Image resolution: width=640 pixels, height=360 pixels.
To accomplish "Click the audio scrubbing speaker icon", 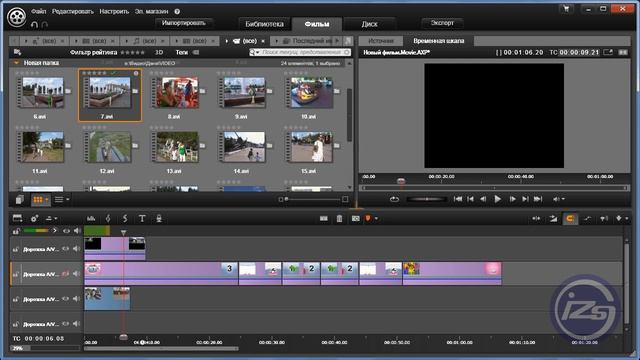I will pyautogui.click(x=603, y=219).
